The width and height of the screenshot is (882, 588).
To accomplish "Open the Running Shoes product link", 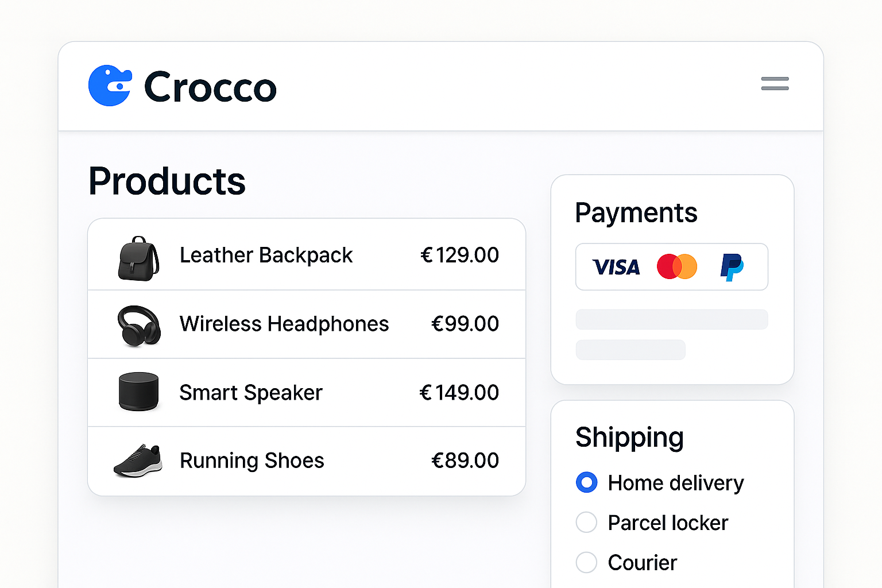I will coord(252,461).
